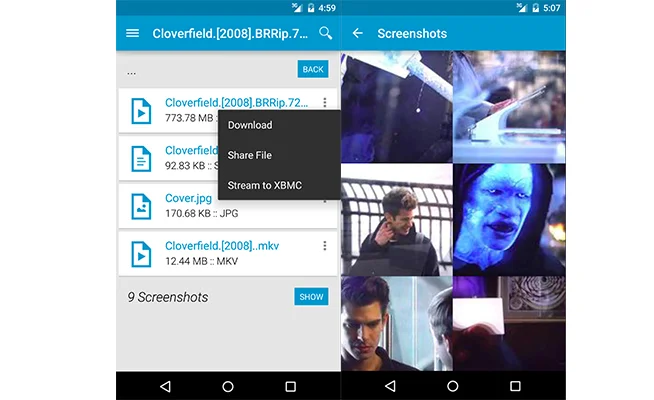Go back with the Screenshots arrow
654x400 pixels.
point(357,33)
